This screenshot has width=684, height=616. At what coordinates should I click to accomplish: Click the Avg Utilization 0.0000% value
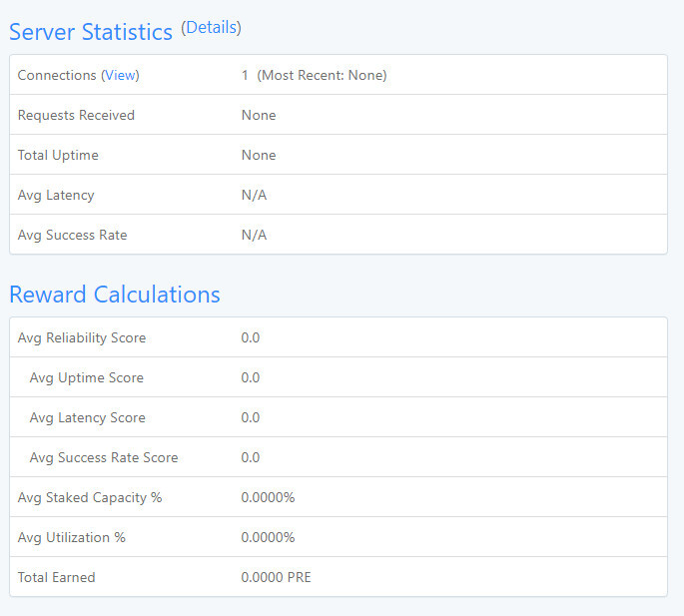tap(268, 537)
